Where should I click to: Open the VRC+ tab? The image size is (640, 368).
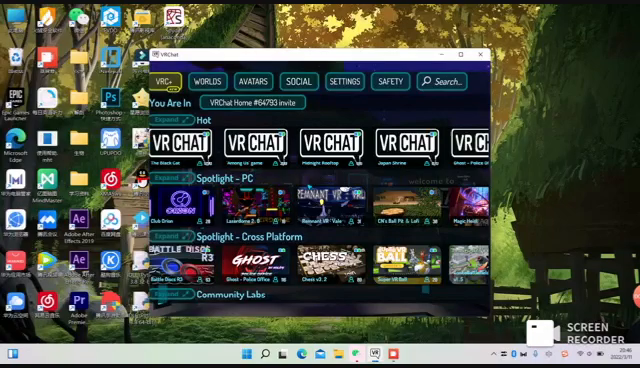pos(166,82)
